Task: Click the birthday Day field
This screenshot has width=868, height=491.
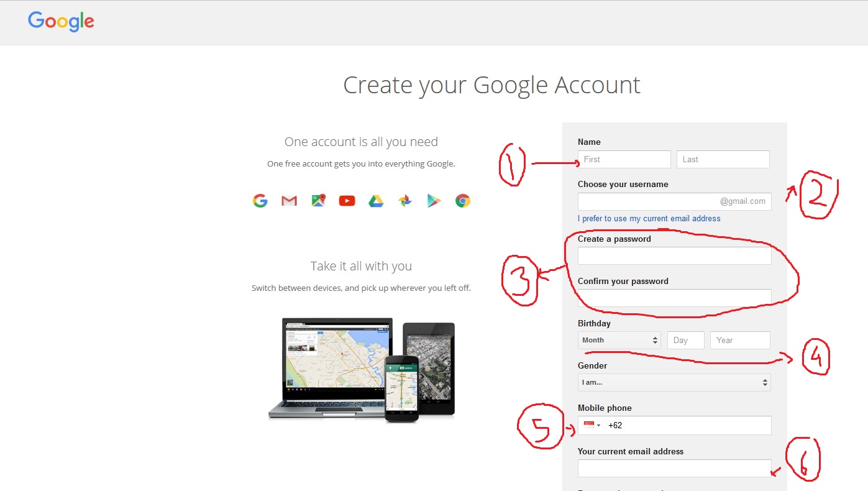Action: (x=686, y=340)
